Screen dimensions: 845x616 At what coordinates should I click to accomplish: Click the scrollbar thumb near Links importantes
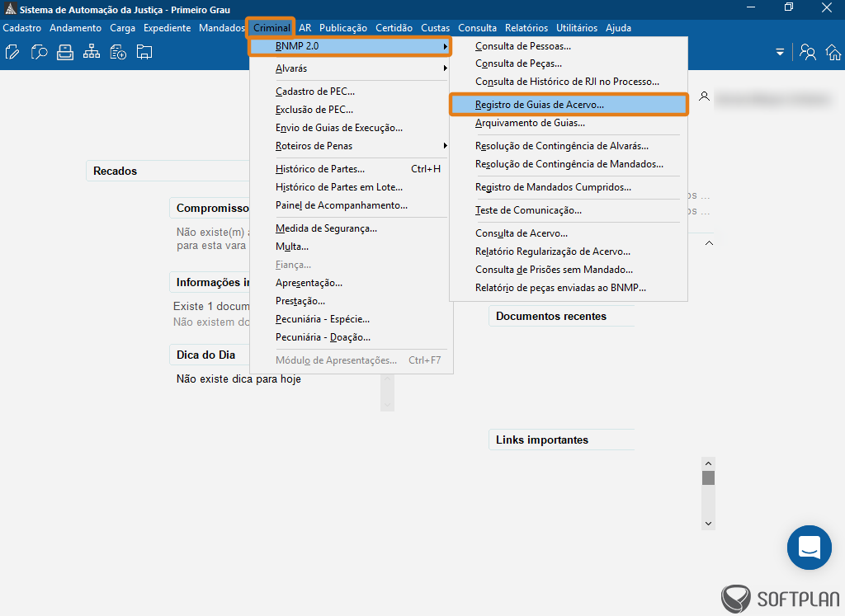click(708, 478)
